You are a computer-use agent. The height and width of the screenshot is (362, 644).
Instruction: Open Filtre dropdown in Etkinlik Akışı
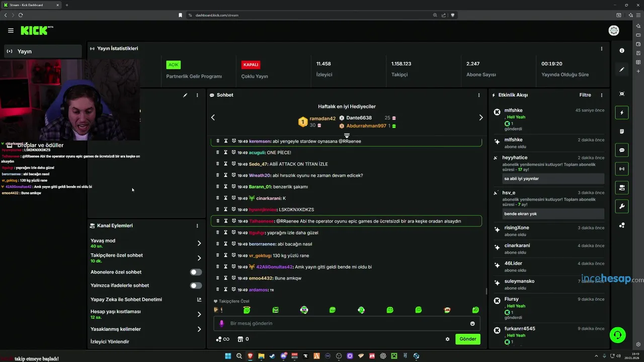click(x=585, y=95)
